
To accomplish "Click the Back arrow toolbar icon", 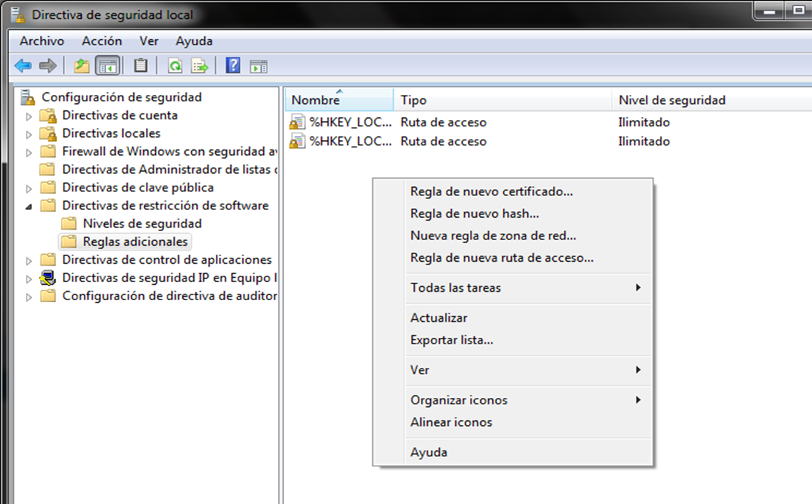I will tap(23, 66).
